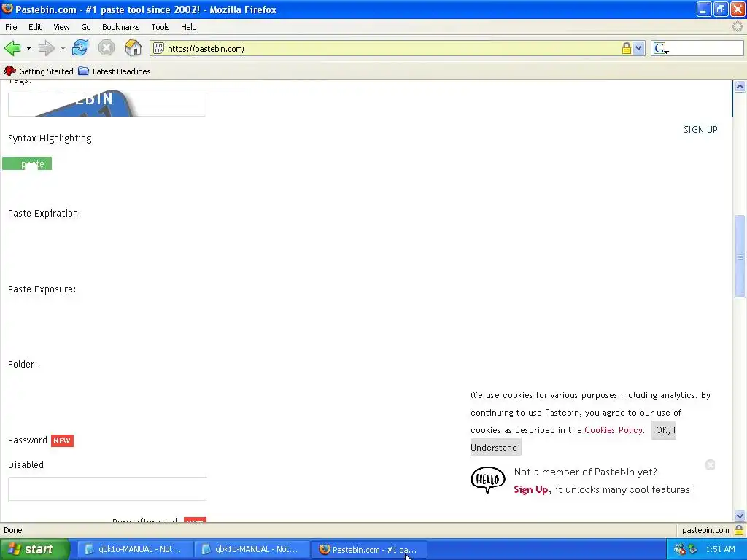747x560 pixels.
Task: Click the Done status bar text
Action: pyautogui.click(x=13, y=530)
